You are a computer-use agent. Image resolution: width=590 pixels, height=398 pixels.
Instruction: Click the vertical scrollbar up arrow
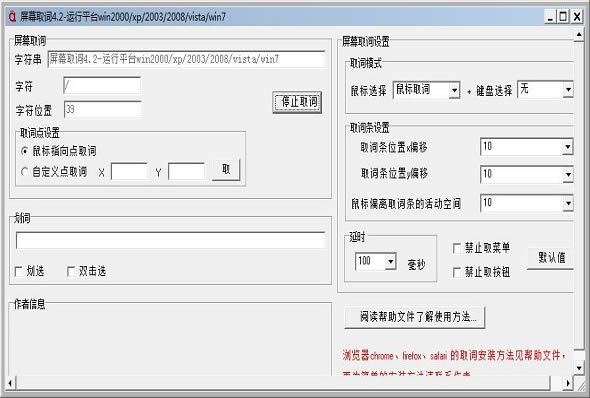point(579,35)
